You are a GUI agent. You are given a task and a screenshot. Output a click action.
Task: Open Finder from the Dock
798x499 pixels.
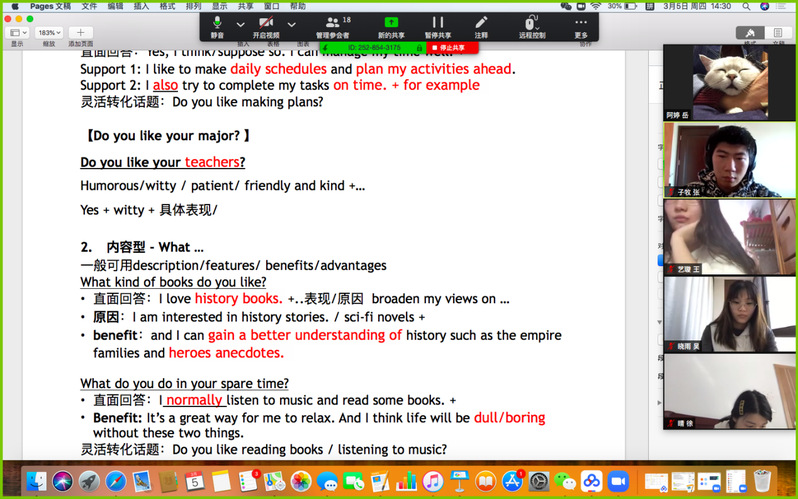(x=37, y=482)
